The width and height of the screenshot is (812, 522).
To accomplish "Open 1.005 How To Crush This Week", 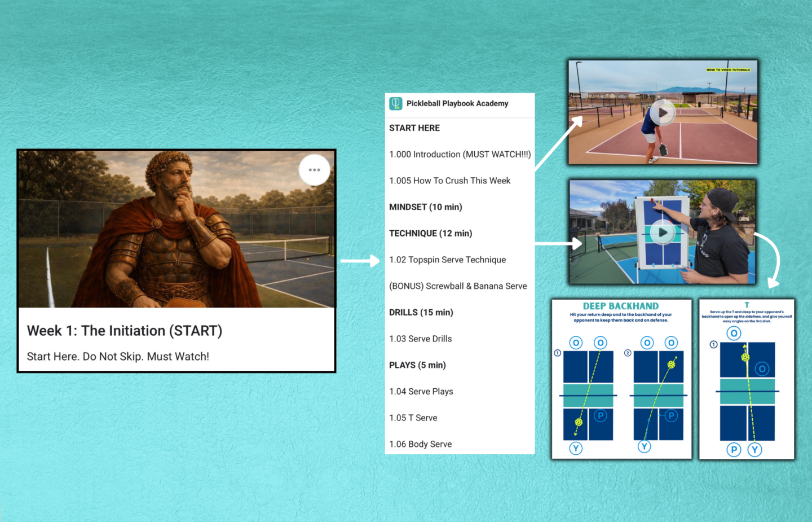I will [449, 181].
